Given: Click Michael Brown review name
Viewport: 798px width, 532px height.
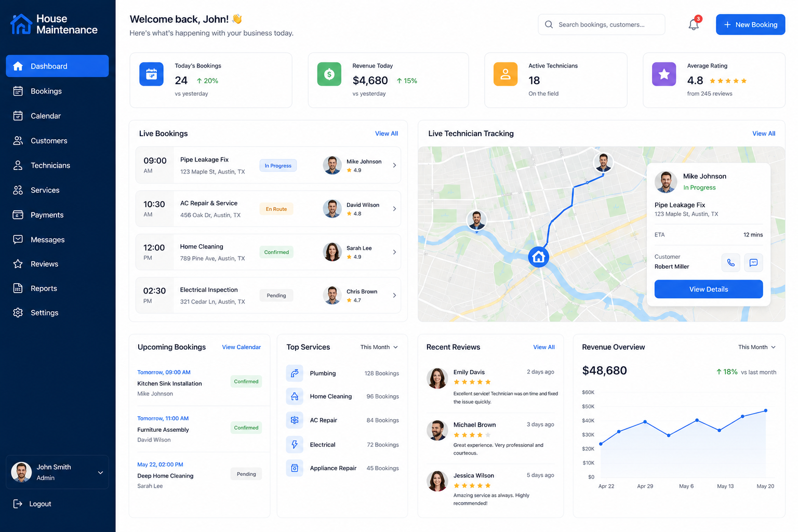Looking at the screenshot, I should tap(474, 424).
